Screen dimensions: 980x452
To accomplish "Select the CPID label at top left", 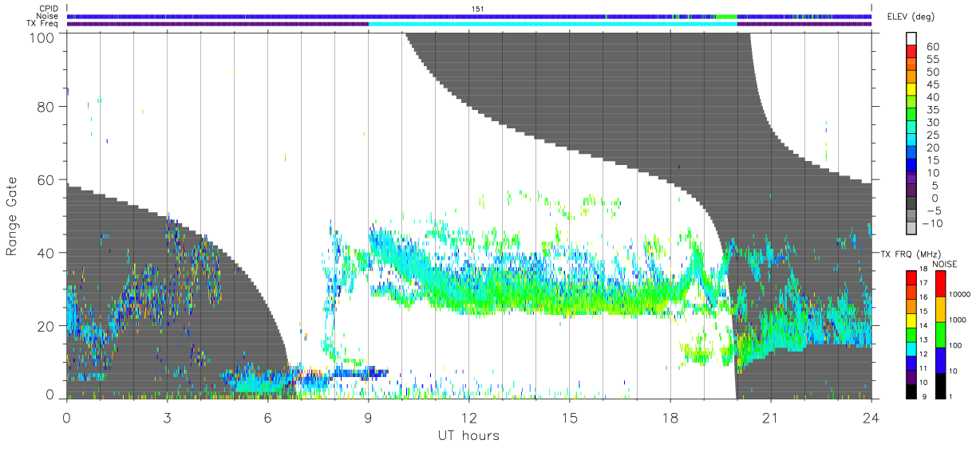I will click(49, 9).
